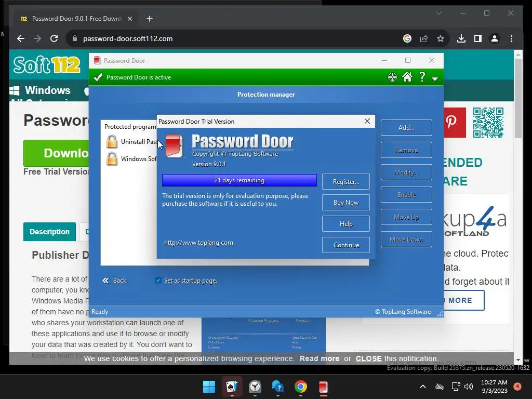This screenshot has width=532, height=399.
Task: Click the Password Door title bar icon
Action: 97,60
